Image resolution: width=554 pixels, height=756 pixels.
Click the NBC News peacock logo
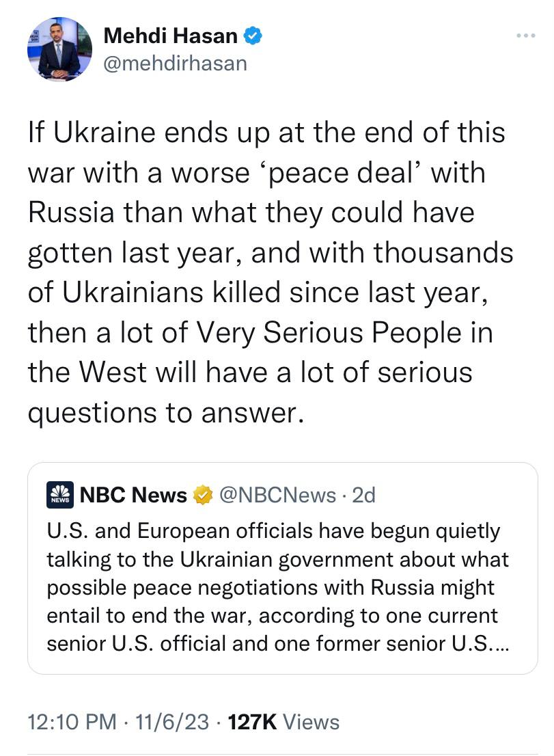pyautogui.click(x=60, y=495)
